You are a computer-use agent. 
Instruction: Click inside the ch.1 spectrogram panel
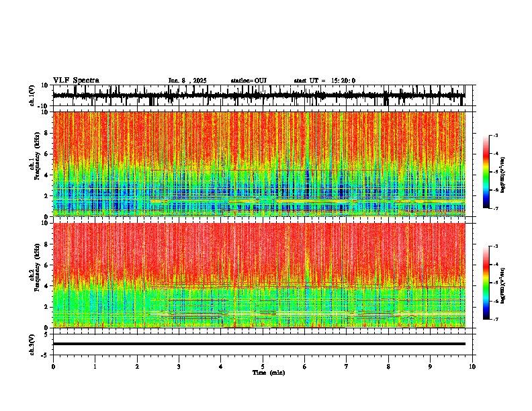click(263, 164)
